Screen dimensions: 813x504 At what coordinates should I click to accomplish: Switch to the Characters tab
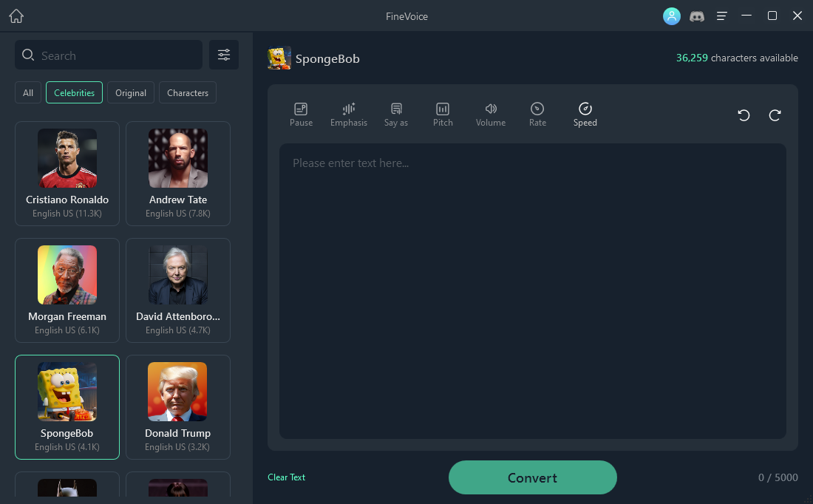coord(188,93)
